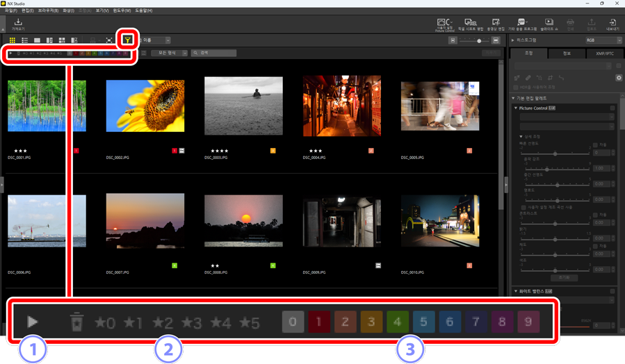Switch to thumbnail grid view
625x364 pixels.
(x=13, y=41)
